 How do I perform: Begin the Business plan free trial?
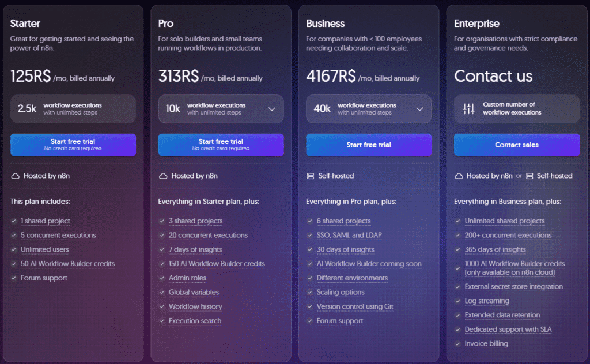pos(369,145)
